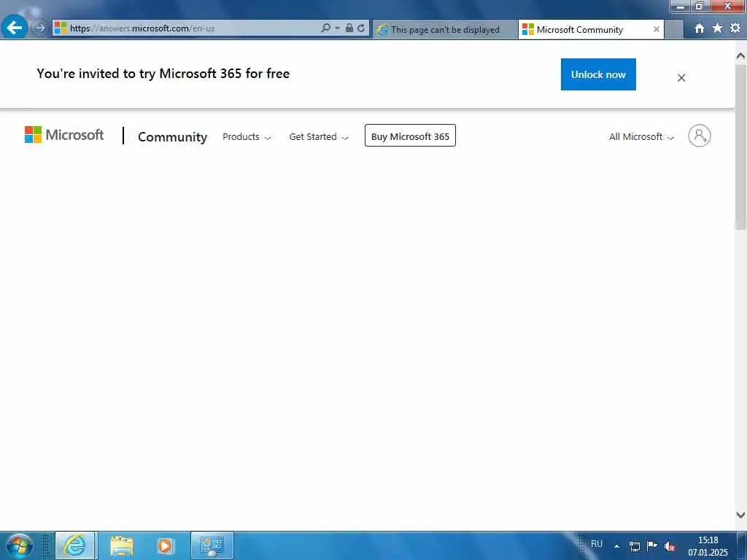Dismiss the Microsoft 365 banner
The image size is (747, 560).
click(x=681, y=77)
